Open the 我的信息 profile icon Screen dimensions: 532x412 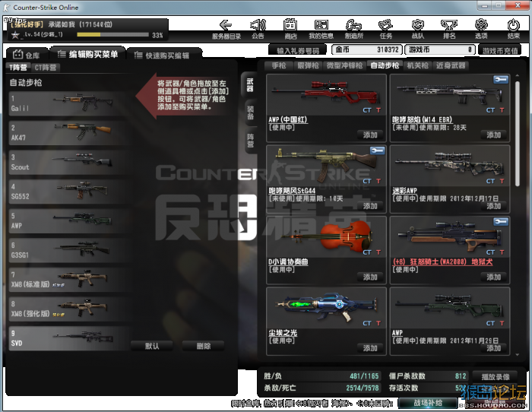(x=321, y=25)
